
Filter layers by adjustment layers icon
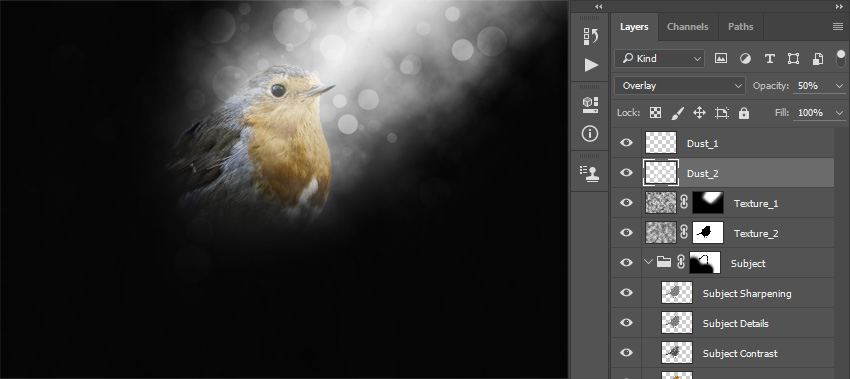[x=745, y=59]
